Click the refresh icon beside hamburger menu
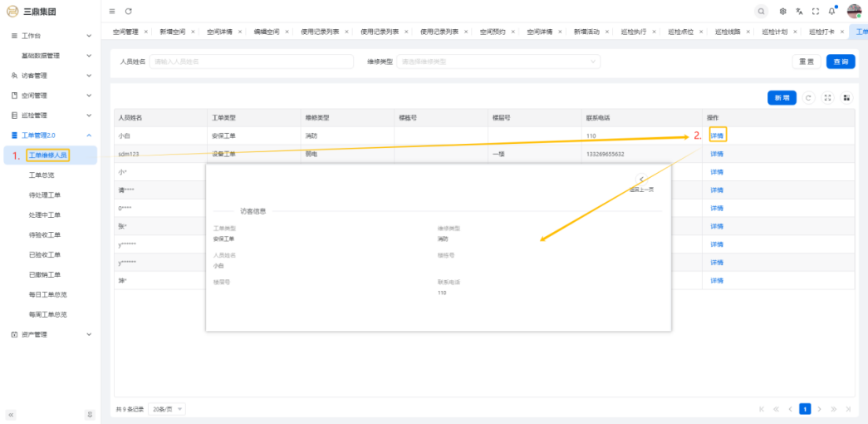This screenshot has width=868, height=424. [129, 11]
